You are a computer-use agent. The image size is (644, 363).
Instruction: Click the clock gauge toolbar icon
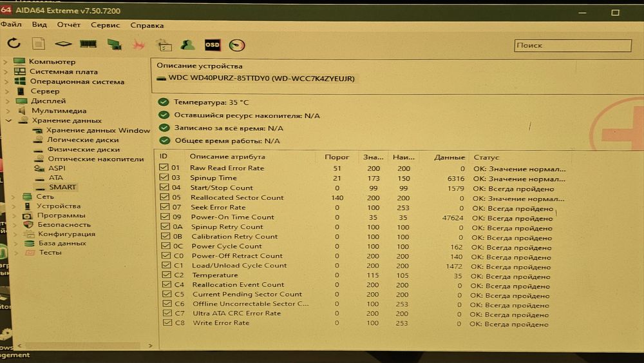point(237,45)
